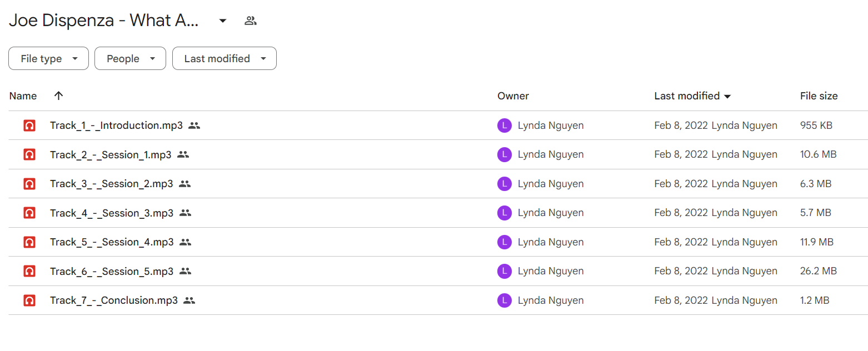Click the shared icon next to Track_5_-_Session_4.mp3

coord(186,242)
